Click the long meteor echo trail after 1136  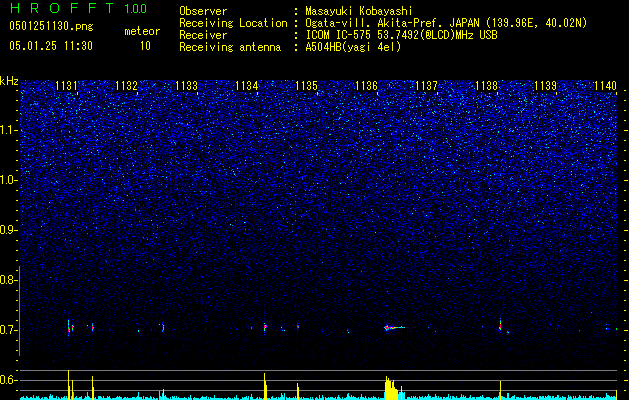[394, 327]
